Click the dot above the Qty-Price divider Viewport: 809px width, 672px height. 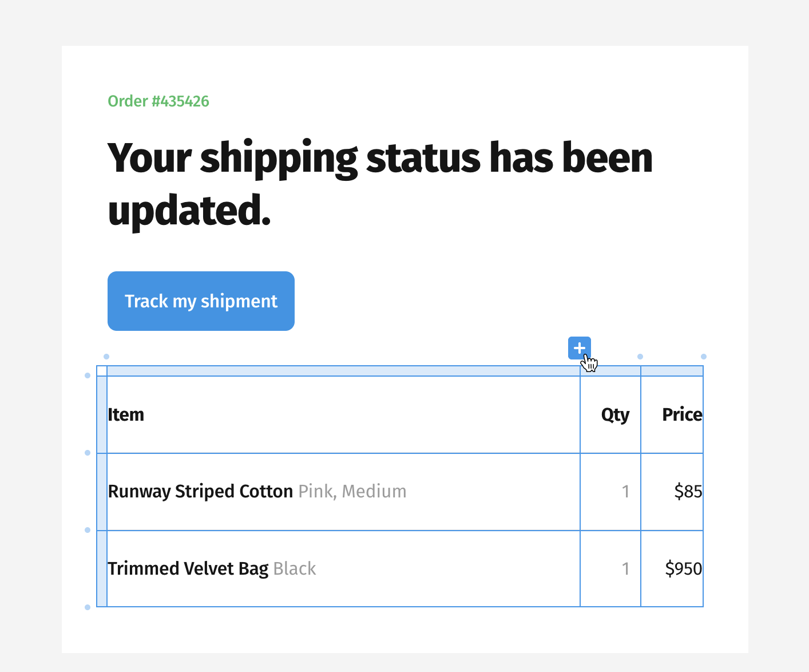tap(640, 357)
